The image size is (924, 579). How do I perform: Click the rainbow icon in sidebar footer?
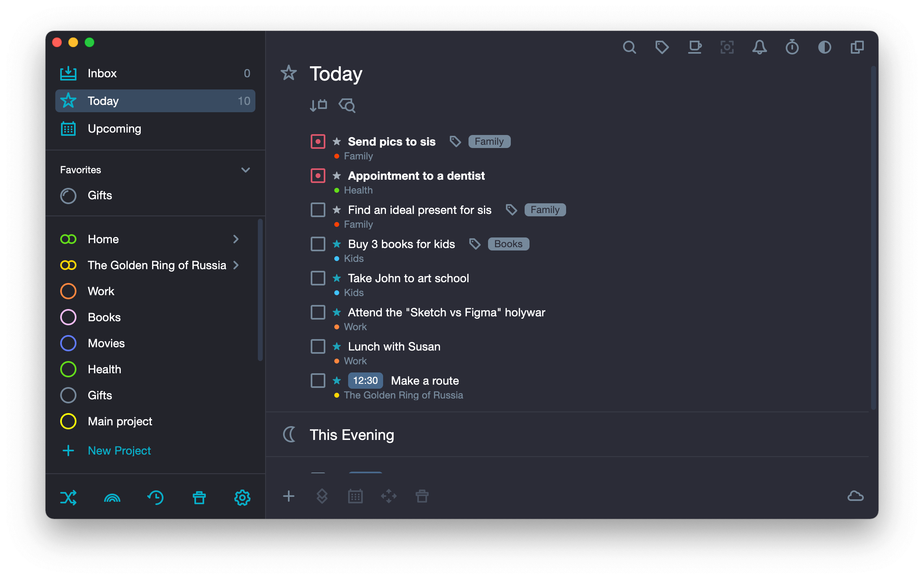(112, 498)
